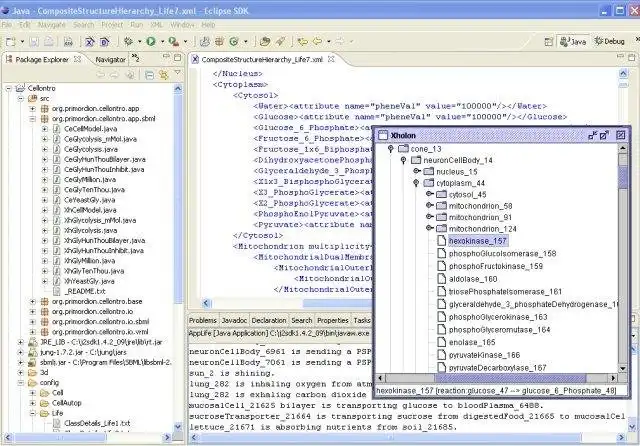Switch to the Navigator tab
640x446 pixels.
tap(110, 60)
